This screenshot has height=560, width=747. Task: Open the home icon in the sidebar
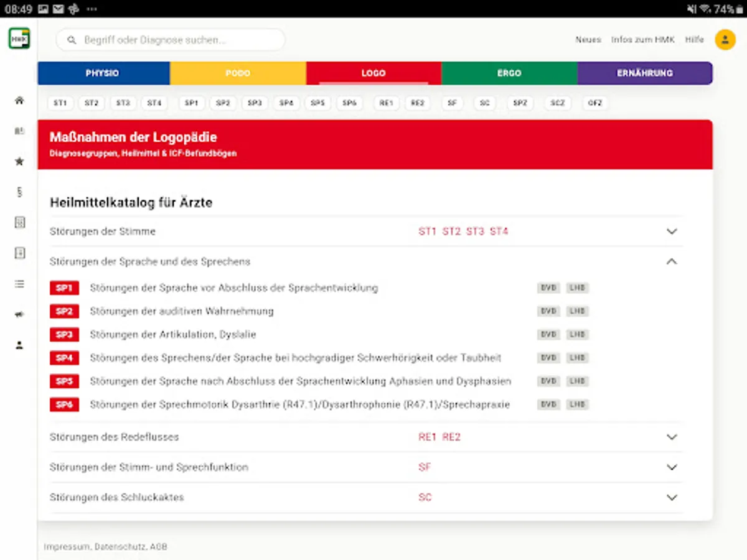(19, 100)
